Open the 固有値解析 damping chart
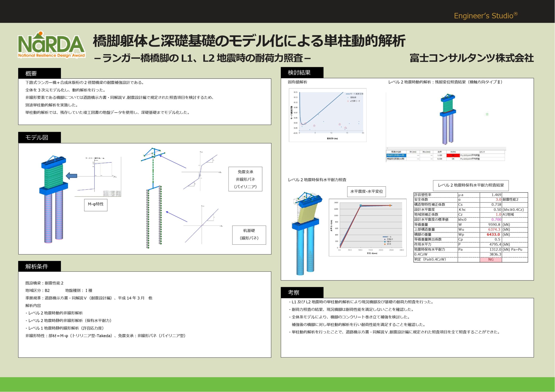 coord(328,115)
